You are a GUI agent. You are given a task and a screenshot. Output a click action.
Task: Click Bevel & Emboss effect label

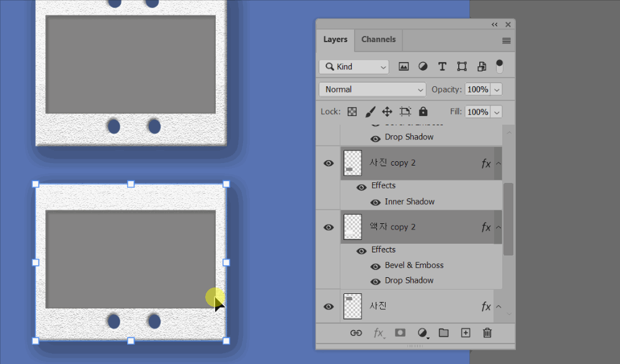pos(414,265)
